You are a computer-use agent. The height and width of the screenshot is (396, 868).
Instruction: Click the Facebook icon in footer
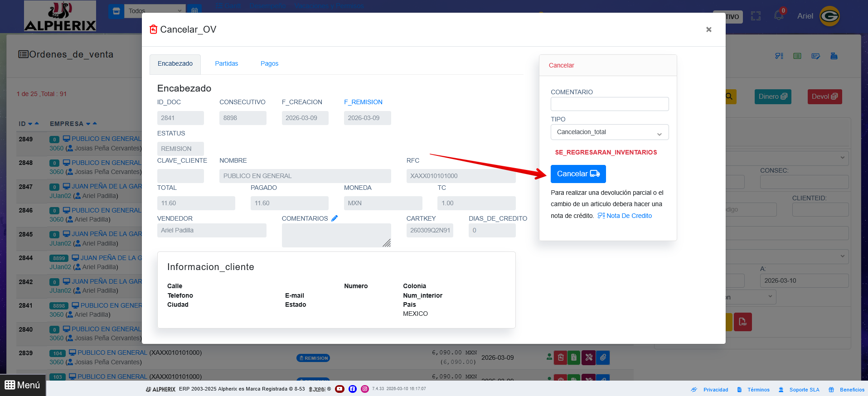coord(352,389)
